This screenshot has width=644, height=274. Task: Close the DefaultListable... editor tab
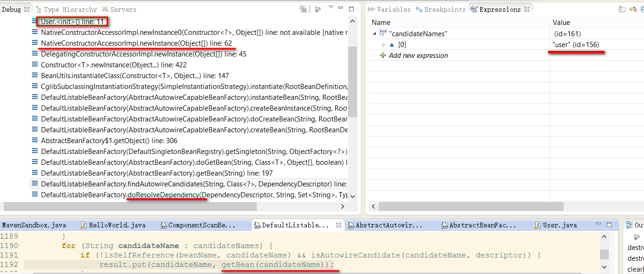click(340, 225)
